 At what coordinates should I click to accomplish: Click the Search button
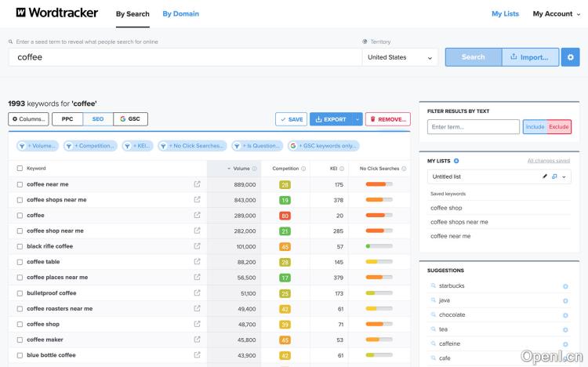click(474, 57)
